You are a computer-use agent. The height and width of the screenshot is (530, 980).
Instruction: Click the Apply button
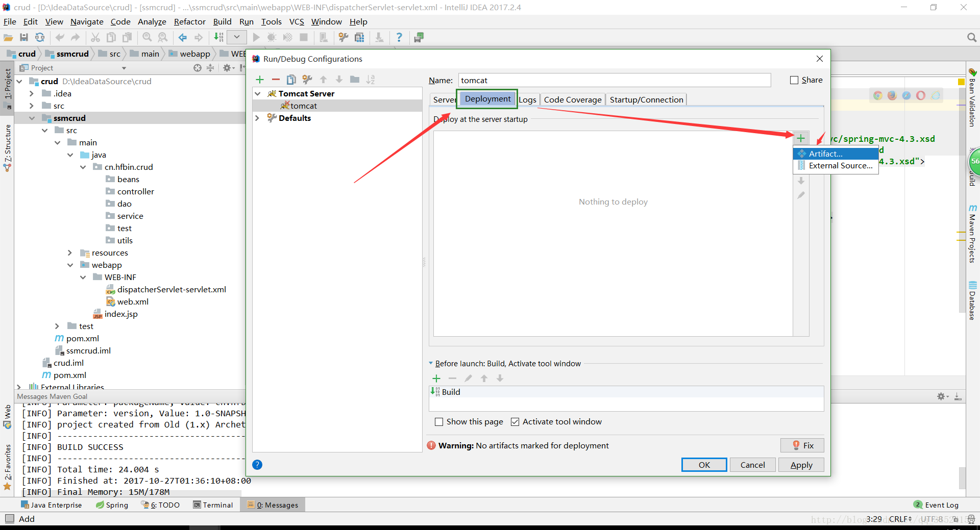pos(801,465)
